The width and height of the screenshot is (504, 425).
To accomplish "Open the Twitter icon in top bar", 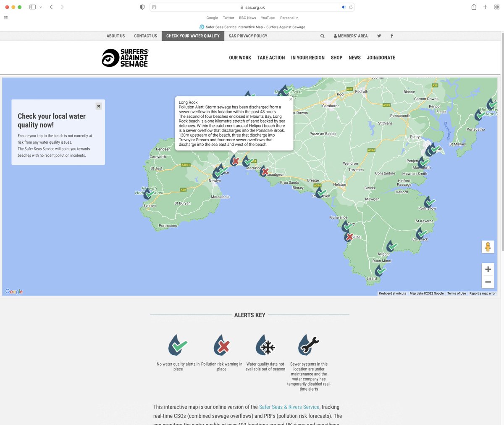I will pyautogui.click(x=379, y=36).
